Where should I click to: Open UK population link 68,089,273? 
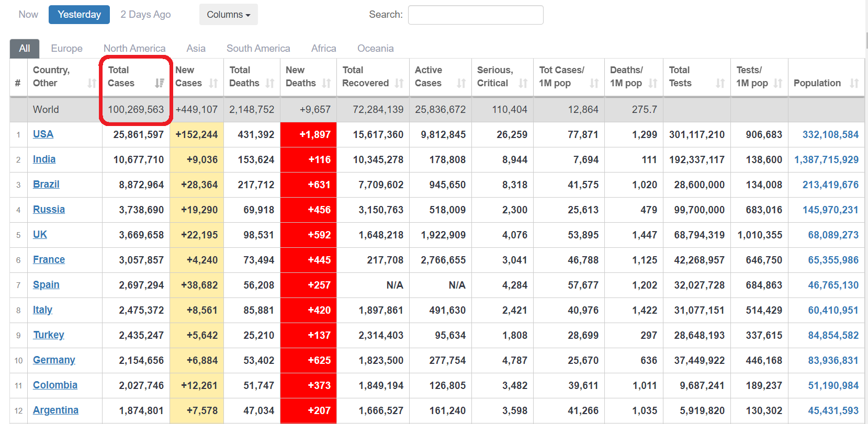tap(833, 235)
